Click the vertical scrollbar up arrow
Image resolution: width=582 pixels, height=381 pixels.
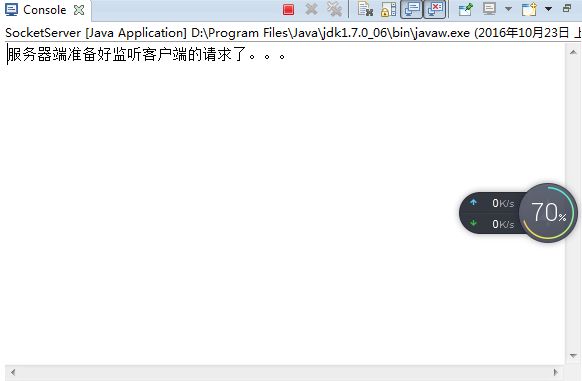coord(573,52)
